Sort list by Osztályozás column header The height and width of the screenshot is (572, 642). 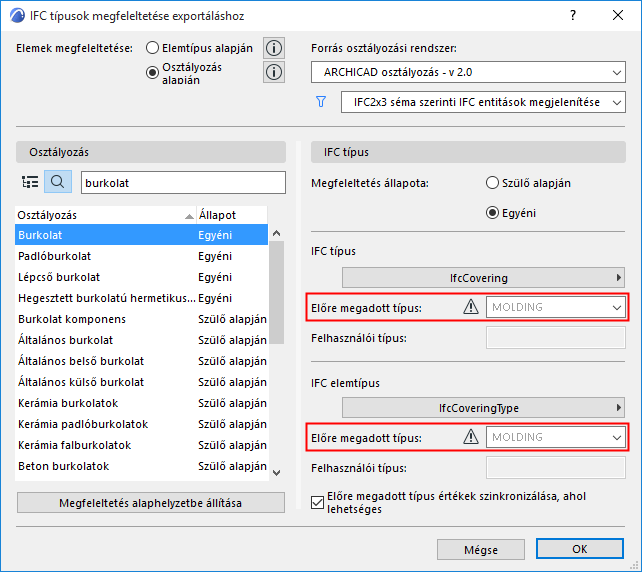[x=100, y=215]
